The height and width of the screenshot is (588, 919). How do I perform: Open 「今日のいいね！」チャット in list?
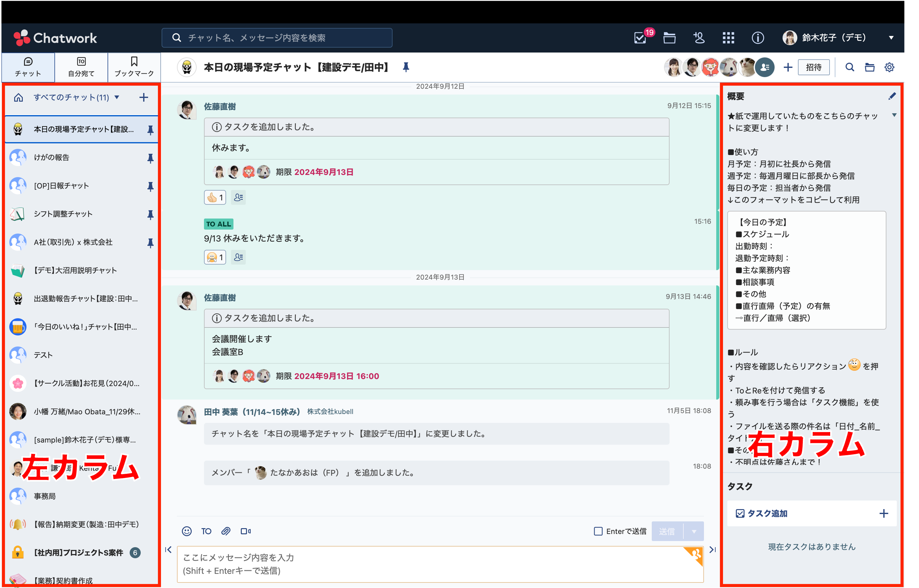pyautogui.click(x=81, y=327)
